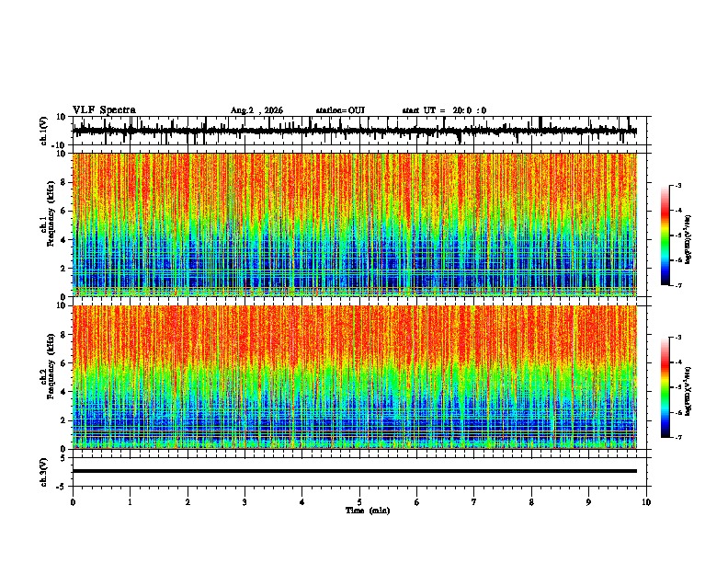Click the "8" kHz tick of ch.1 spectrogram

click(63, 182)
